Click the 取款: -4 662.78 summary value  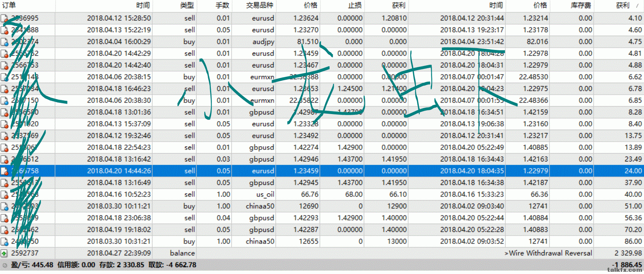[172, 265]
